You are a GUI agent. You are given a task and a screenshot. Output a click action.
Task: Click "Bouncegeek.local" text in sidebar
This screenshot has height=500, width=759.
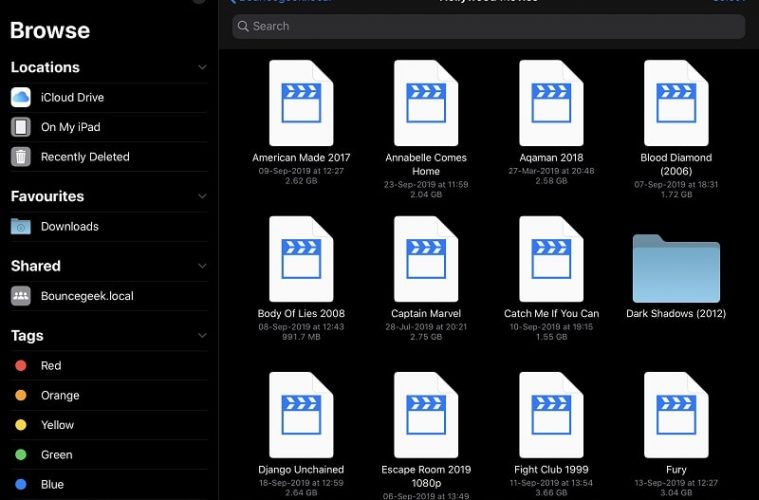87,296
